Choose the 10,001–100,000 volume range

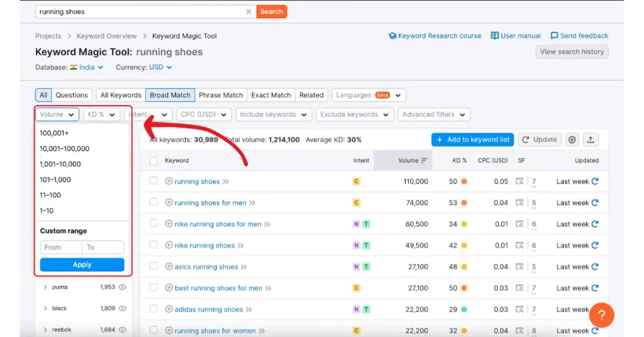65,148
